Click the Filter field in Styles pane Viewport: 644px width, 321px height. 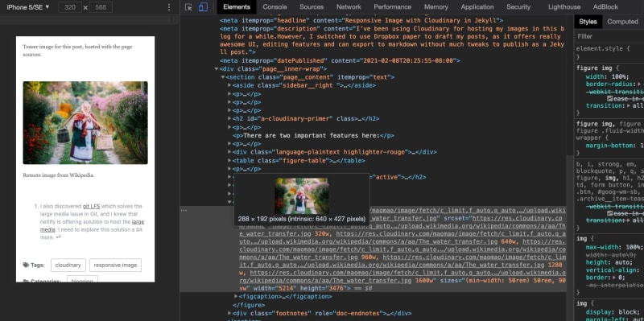tap(609, 36)
